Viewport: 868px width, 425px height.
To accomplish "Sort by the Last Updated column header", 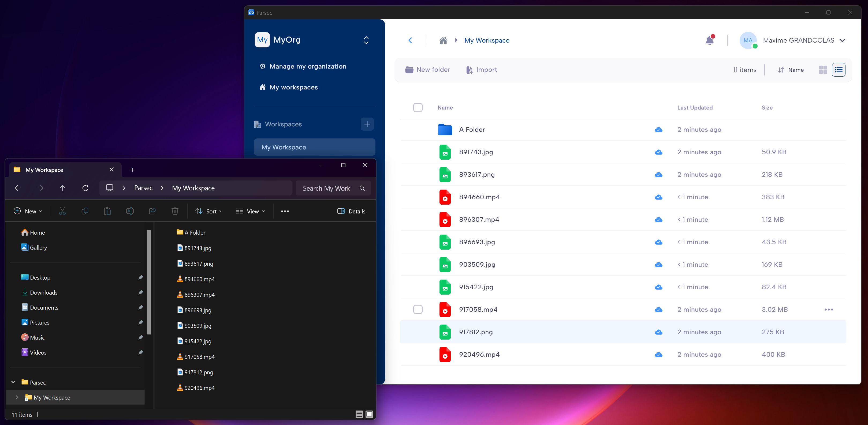I will 695,107.
